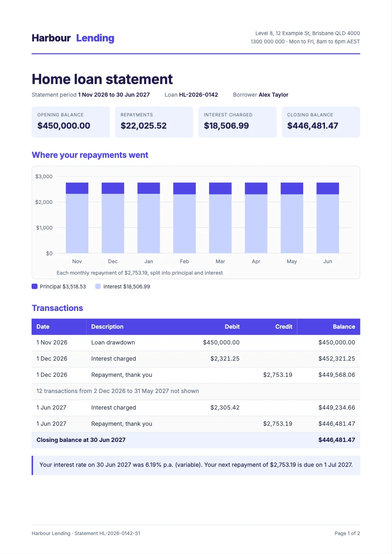The image size is (392, 554).
Task: Click the $0 y-axis label
Action: [49, 253]
